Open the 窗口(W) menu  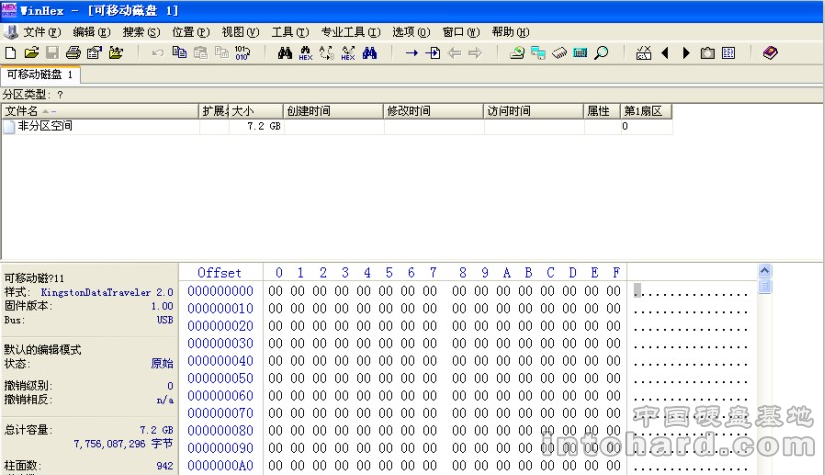click(461, 32)
